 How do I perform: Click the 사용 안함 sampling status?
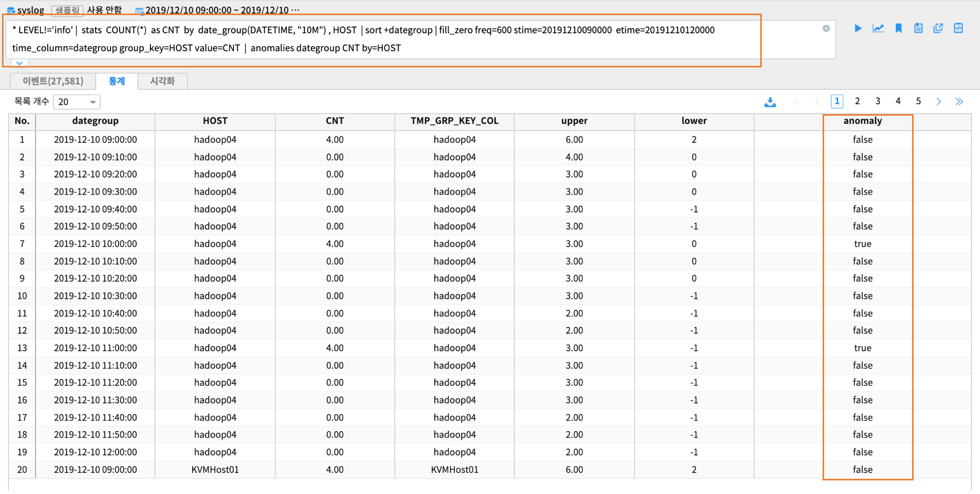tap(105, 10)
